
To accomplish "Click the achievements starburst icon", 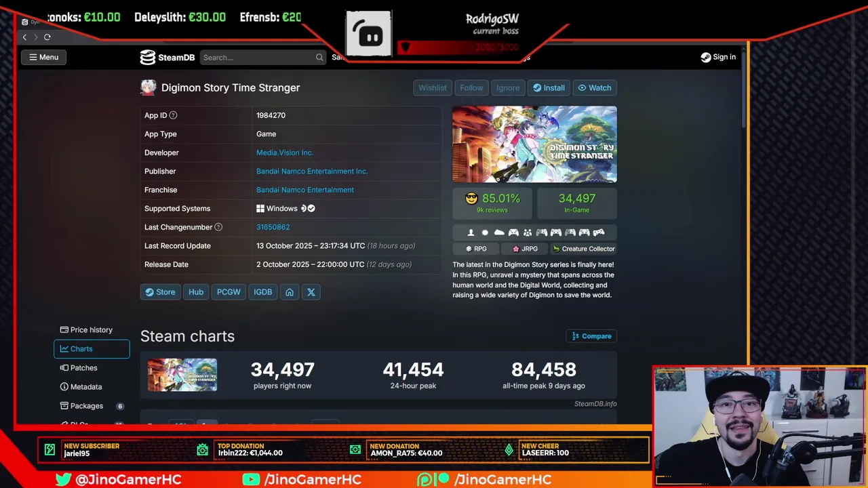I will pos(485,232).
